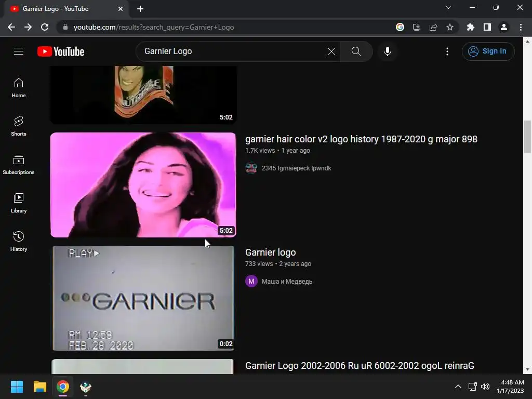Open the Garnier logo video title
The height and width of the screenshot is (399, 532).
270,252
